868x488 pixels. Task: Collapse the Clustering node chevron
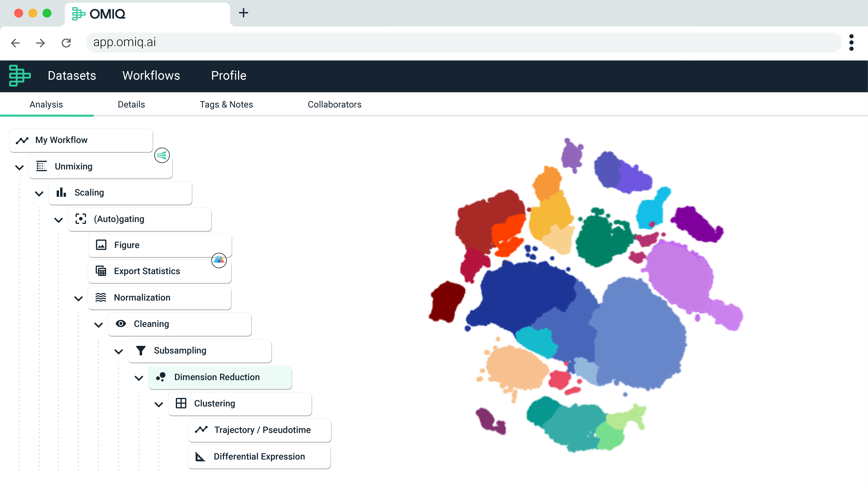click(159, 404)
